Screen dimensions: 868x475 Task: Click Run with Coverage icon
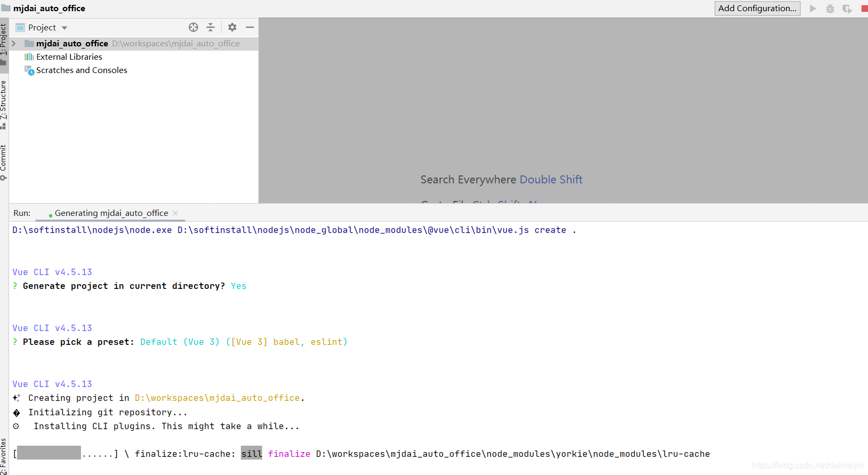847,9
